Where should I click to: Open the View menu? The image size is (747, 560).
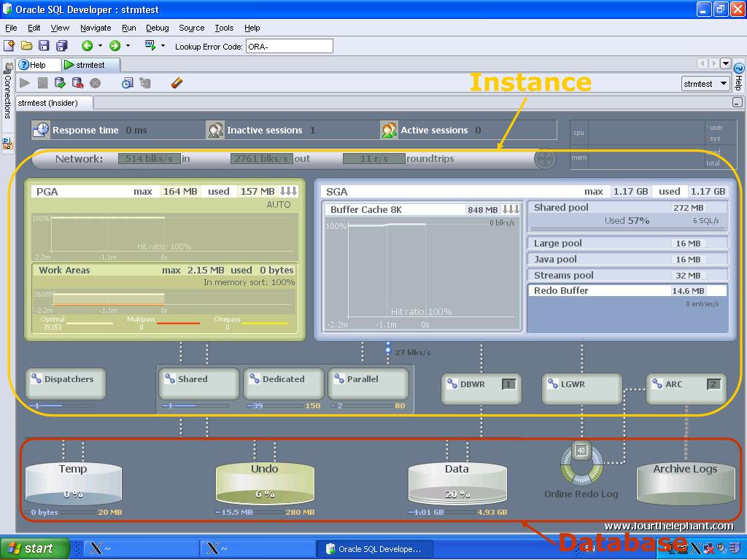(60, 28)
